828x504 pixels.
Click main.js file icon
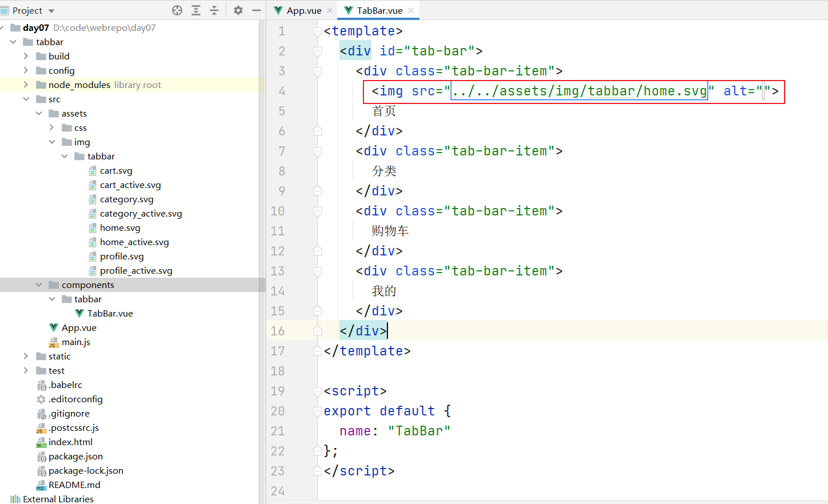pos(54,342)
